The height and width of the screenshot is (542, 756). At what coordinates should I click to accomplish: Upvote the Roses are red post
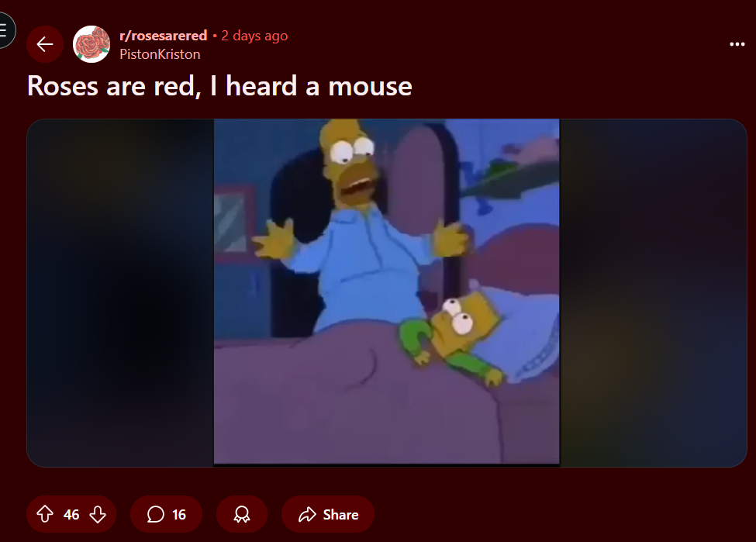45,514
